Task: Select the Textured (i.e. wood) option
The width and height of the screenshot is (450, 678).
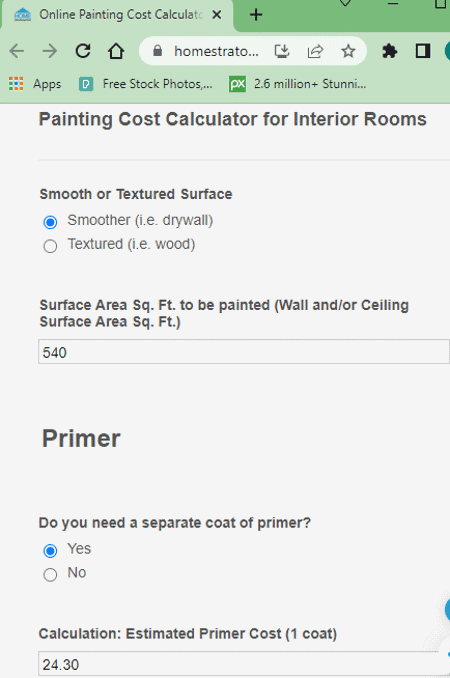Action: coord(50,246)
